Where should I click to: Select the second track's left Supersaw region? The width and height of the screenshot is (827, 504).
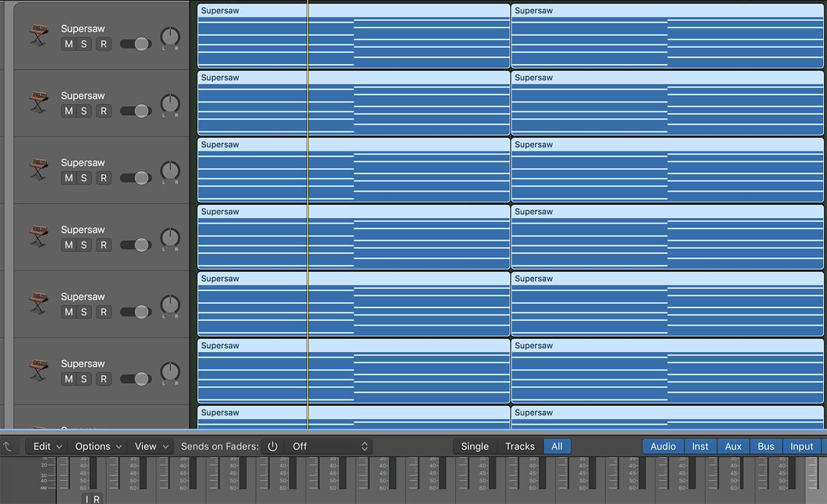[x=354, y=103]
